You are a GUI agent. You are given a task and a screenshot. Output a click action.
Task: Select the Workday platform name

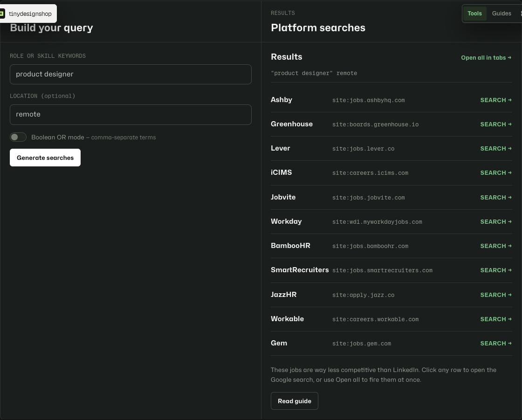click(x=286, y=221)
